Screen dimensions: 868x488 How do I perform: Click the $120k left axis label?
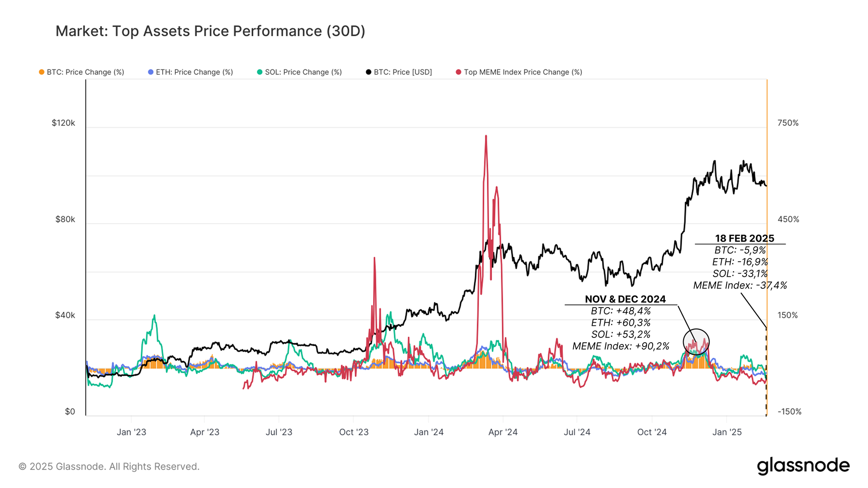click(x=63, y=123)
